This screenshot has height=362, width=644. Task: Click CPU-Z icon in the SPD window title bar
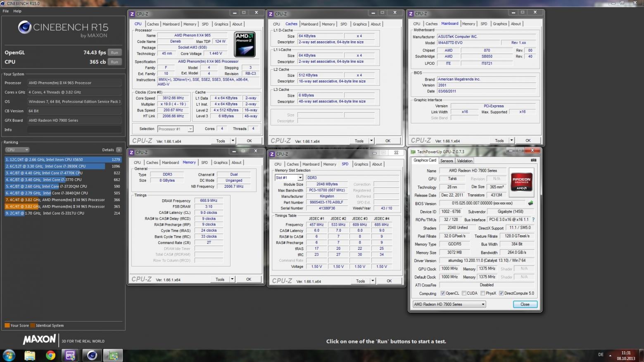(272, 154)
